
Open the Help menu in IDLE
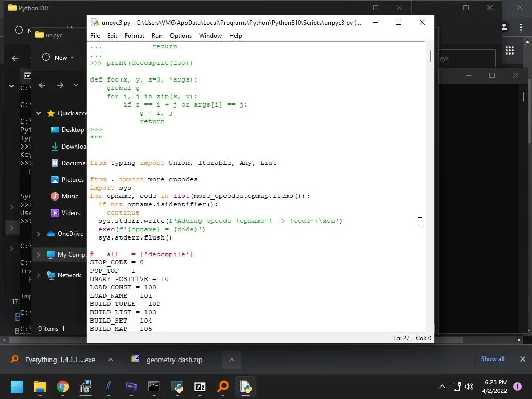[x=235, y=36]
